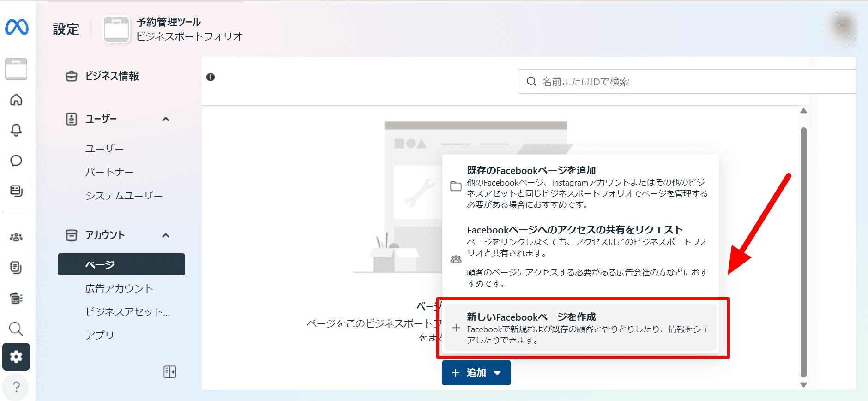The width and height of the screenshot is (868, 401).
Task: Open the inbox chat bubble icon
Action: (16, 161)
